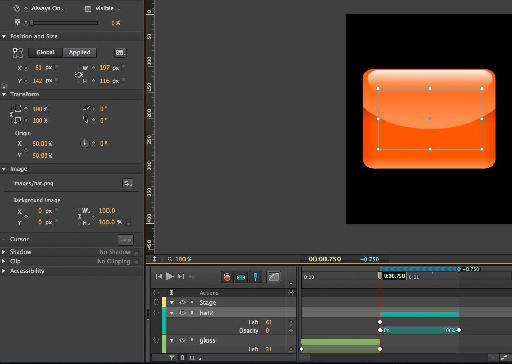Screen dimensions: 512x364
Task: Go to timeline start
Action: (159, 276)
